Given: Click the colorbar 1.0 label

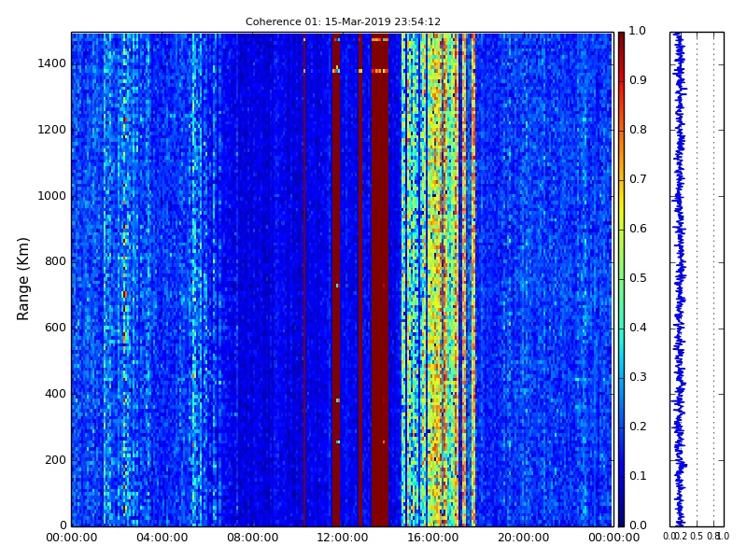Looking at the screenshot, I should 638,31.
